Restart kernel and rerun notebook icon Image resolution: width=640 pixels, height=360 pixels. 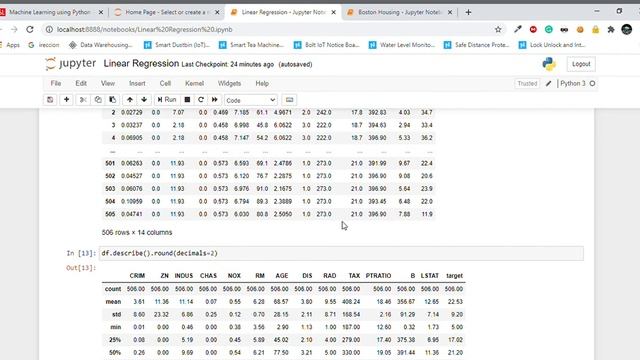pos(214,100)
